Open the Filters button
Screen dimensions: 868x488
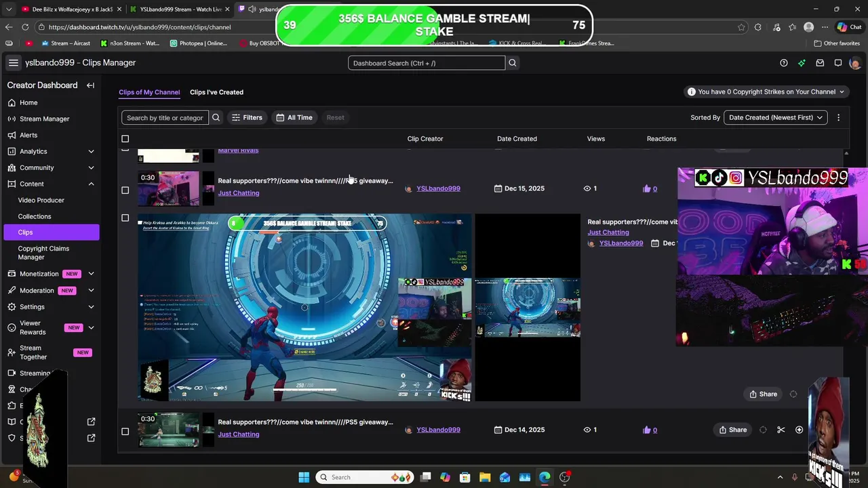coord(247,117)
